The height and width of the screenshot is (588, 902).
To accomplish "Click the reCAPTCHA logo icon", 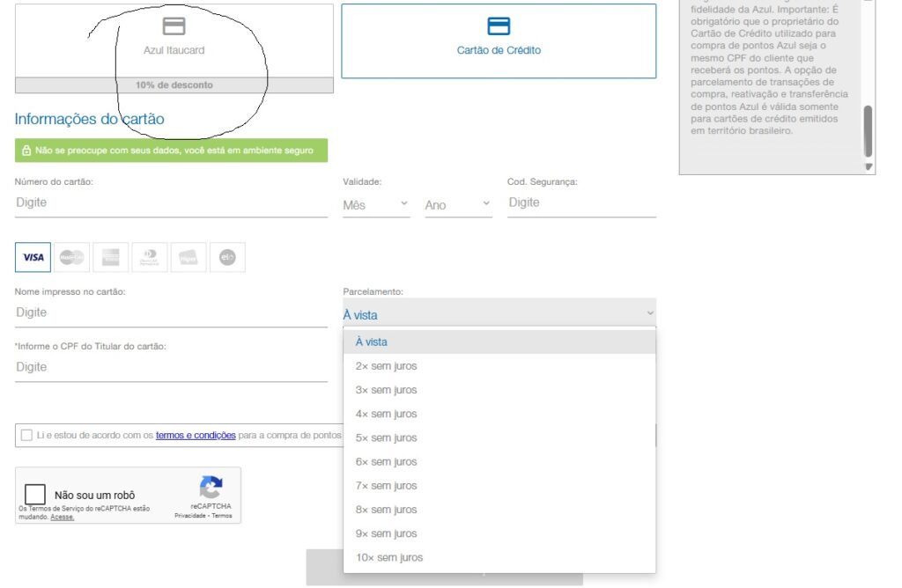I will point(211,488).
